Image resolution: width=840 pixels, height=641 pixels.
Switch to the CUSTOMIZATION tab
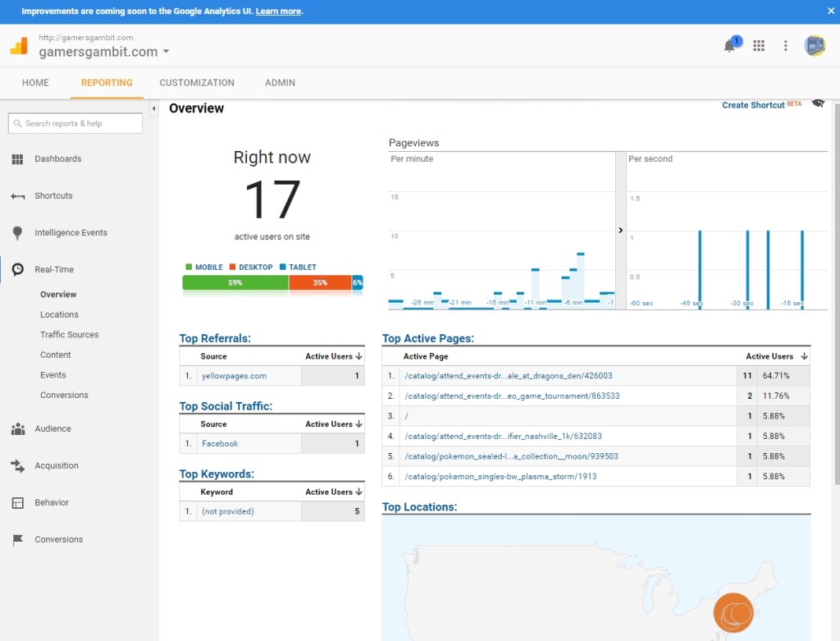click(197, 83)
